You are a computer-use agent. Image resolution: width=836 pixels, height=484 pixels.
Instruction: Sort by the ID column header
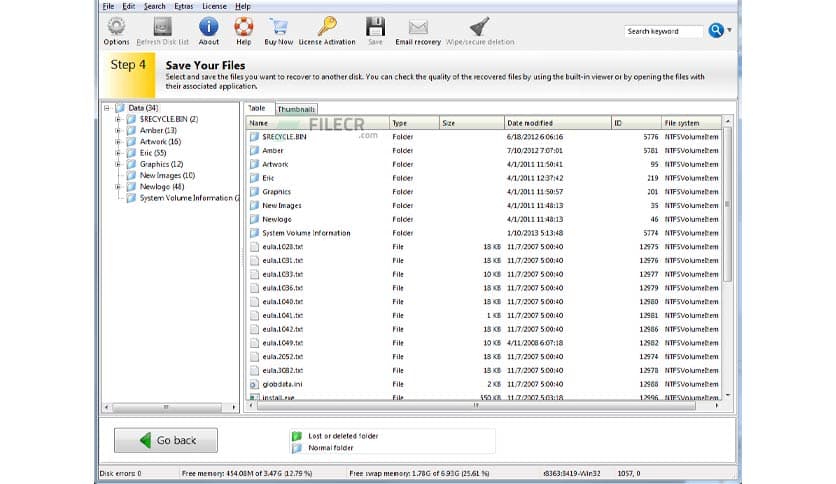tap(637, 123)
